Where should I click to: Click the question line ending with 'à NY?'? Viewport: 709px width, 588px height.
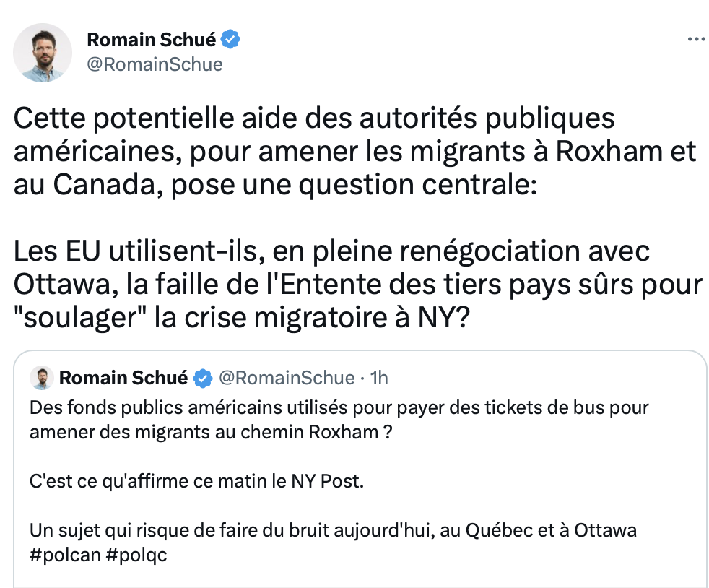point(242,318)
